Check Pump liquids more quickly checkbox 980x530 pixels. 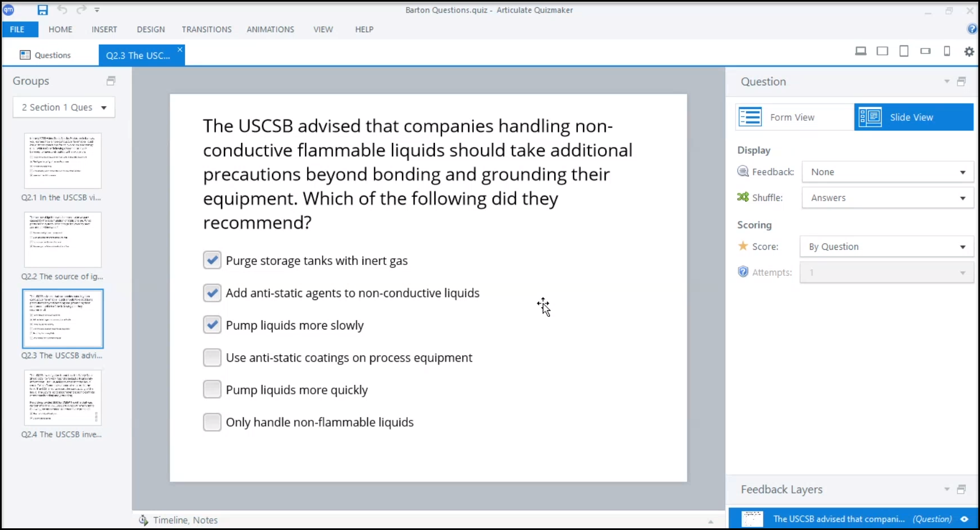point(212,390)
